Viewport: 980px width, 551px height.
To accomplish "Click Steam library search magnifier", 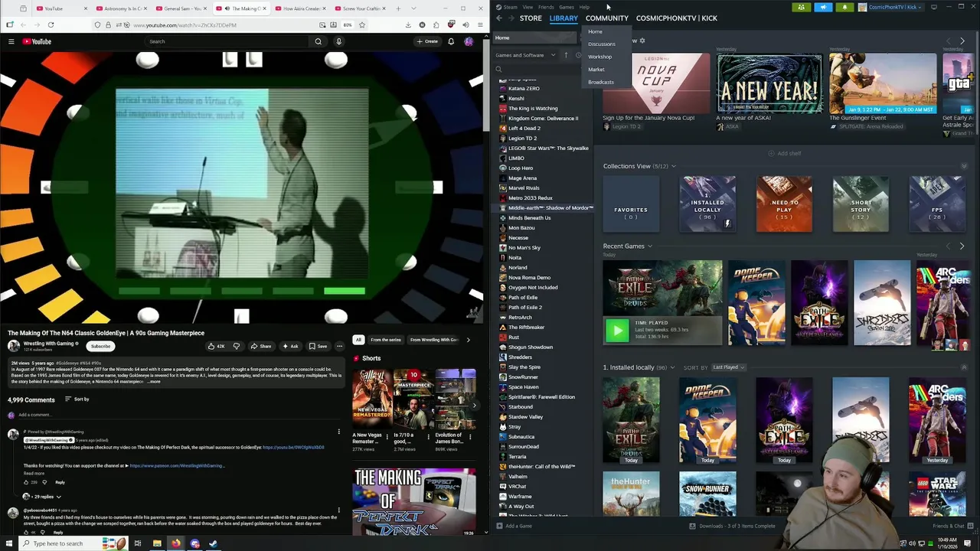I will coord(498,69).
